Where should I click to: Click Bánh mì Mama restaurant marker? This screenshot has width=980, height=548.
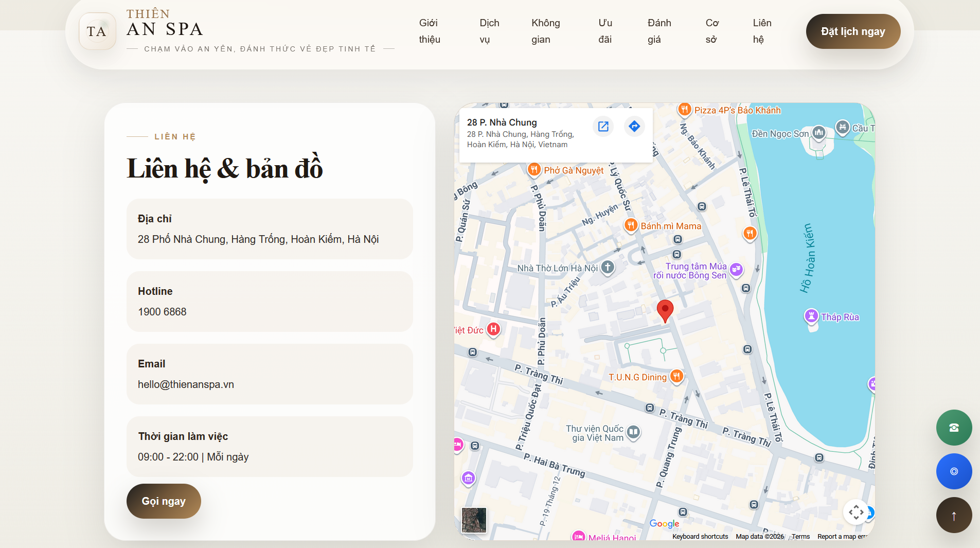(631, 225)
